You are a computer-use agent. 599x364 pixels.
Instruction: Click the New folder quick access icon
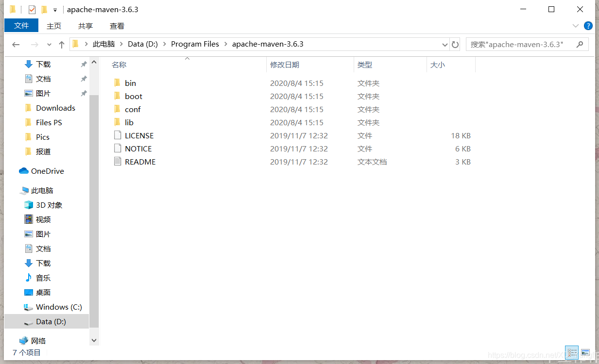click(x=44, y=10)
